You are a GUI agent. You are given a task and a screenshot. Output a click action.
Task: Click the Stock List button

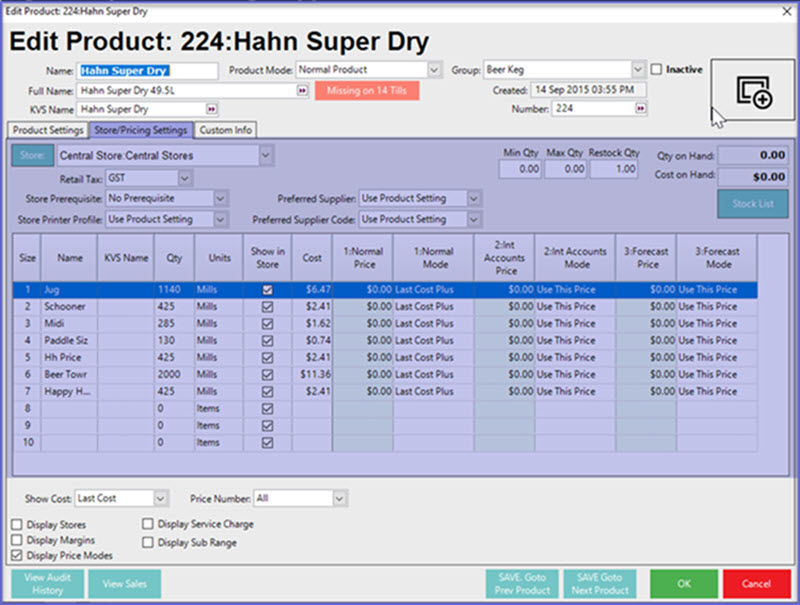coord(752,204)
